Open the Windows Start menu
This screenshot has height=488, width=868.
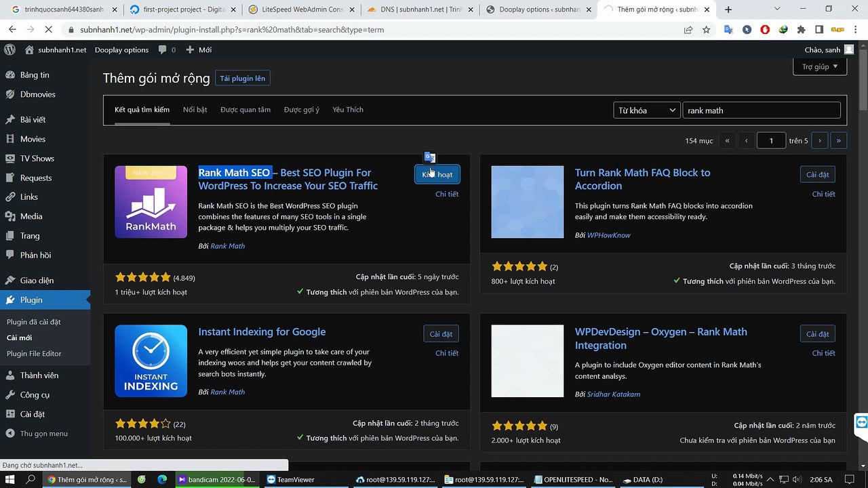(10, 479)
